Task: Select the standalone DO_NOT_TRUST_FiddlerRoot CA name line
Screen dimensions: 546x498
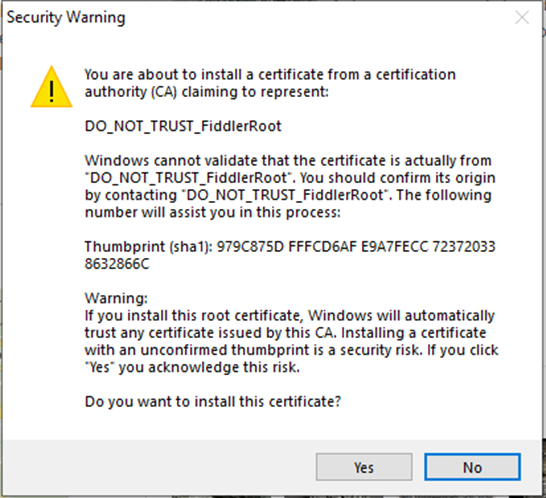Action: (x=183, y=126)
